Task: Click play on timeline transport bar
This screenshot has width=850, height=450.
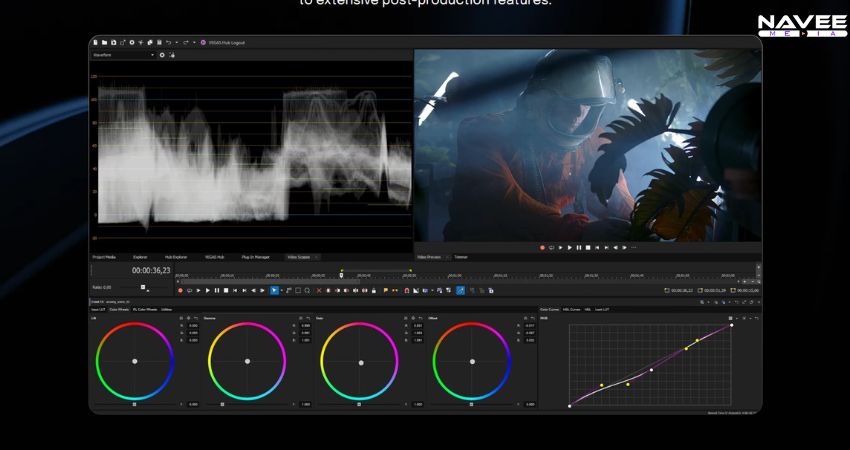Action: 208,291
